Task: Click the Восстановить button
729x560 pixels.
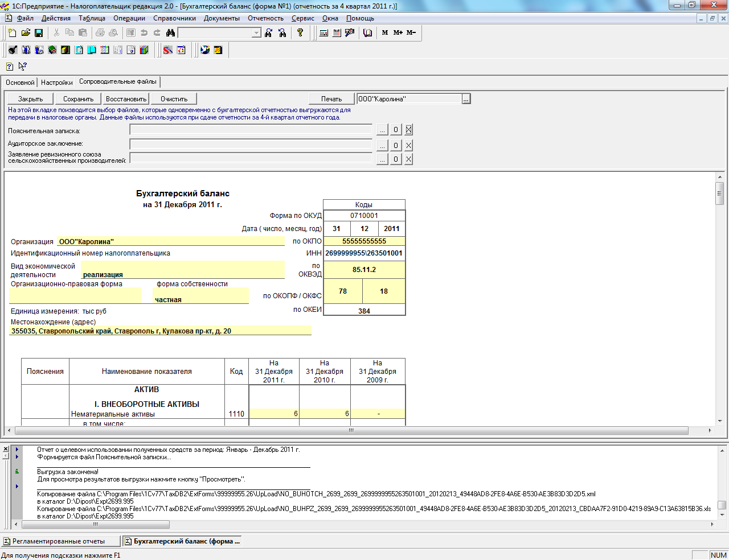Action: coord(126,99)
